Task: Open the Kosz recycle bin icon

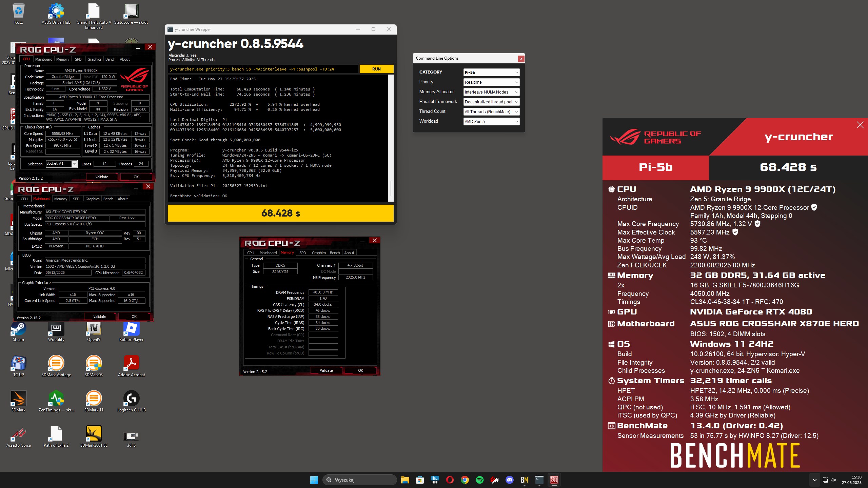Action: [x=19, y=14]
